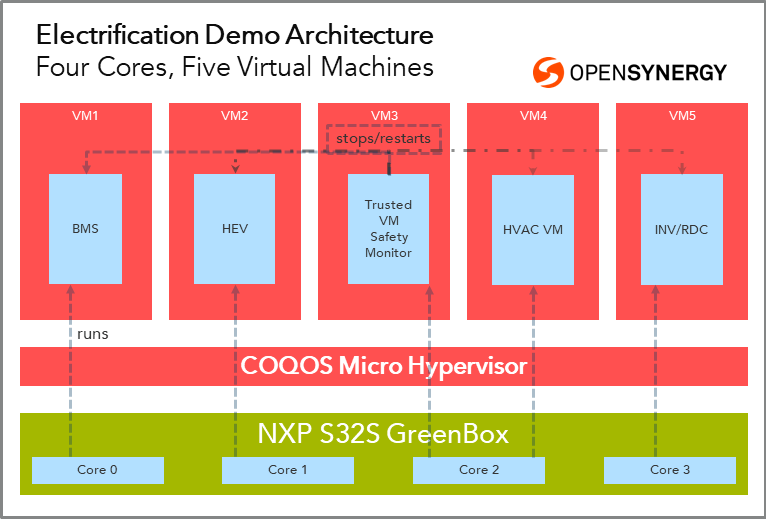Select the COQOS Micro Hypervisor bar
The image size is (766, 519).
(x=383, y=366)
